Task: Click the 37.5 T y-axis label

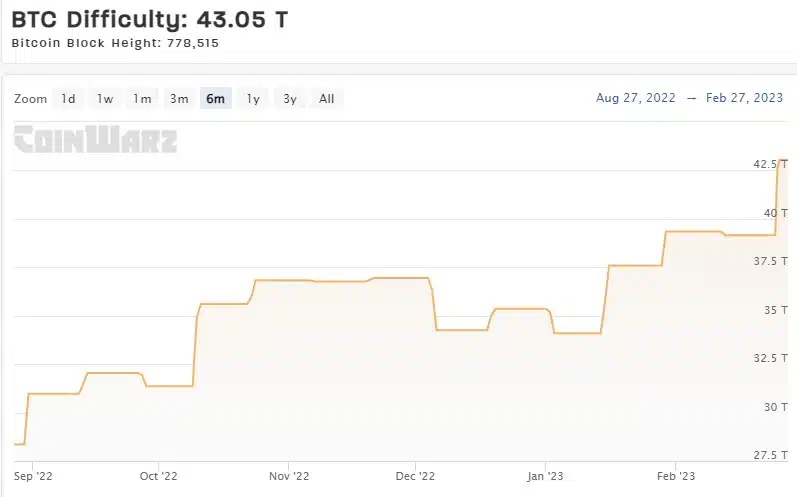Action: tap(770, 261)
